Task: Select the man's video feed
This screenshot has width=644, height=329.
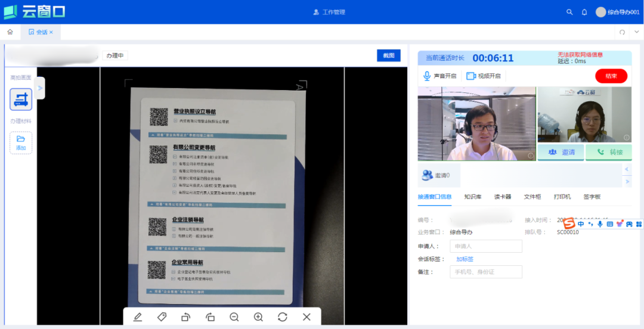Action: coord(477,123)
